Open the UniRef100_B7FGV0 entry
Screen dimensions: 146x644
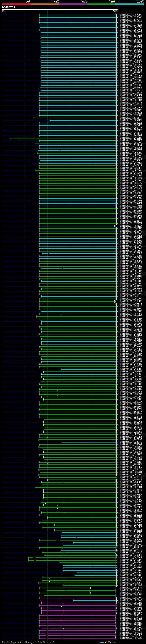[131, 20]
